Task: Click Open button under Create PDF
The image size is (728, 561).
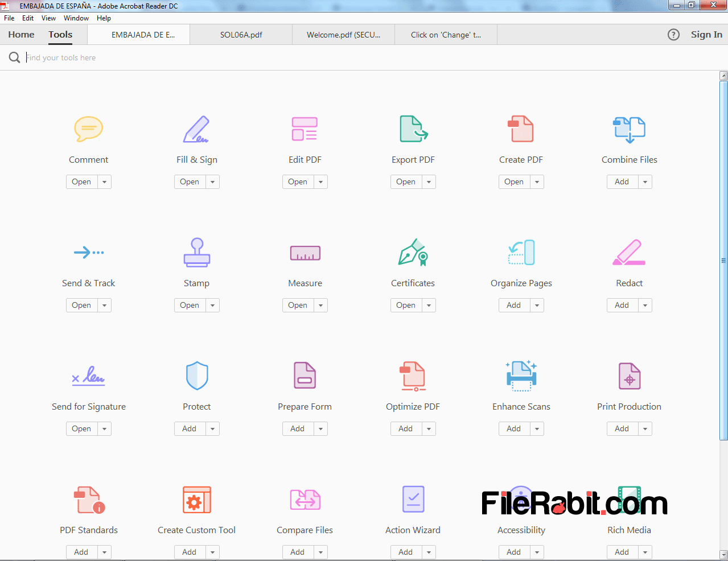Action: pyautogui.click(x=514, y=182)
